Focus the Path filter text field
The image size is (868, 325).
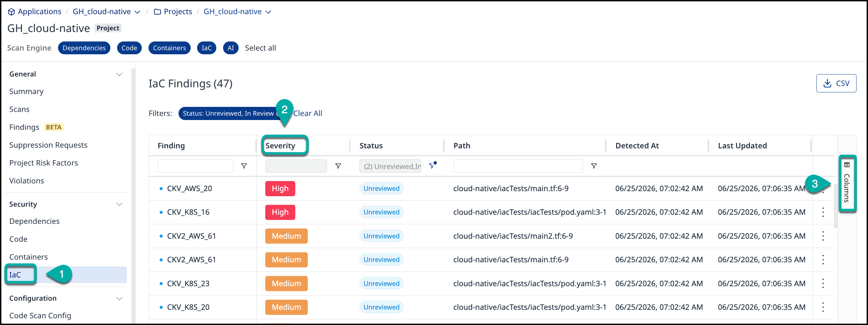tap(518, 166)
